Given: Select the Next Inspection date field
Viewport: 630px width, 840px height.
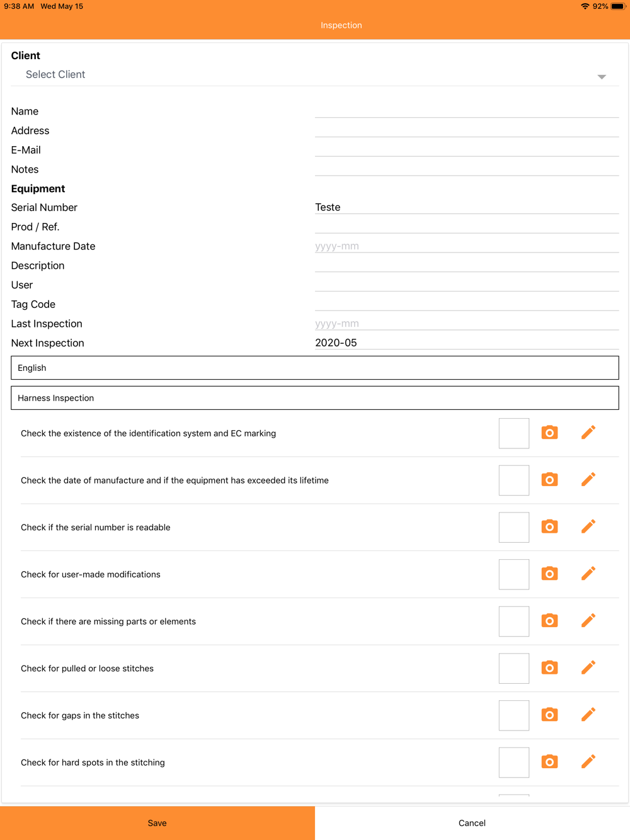Looking at the screenshot, I should pyautogui.click(x=467, y=343).
